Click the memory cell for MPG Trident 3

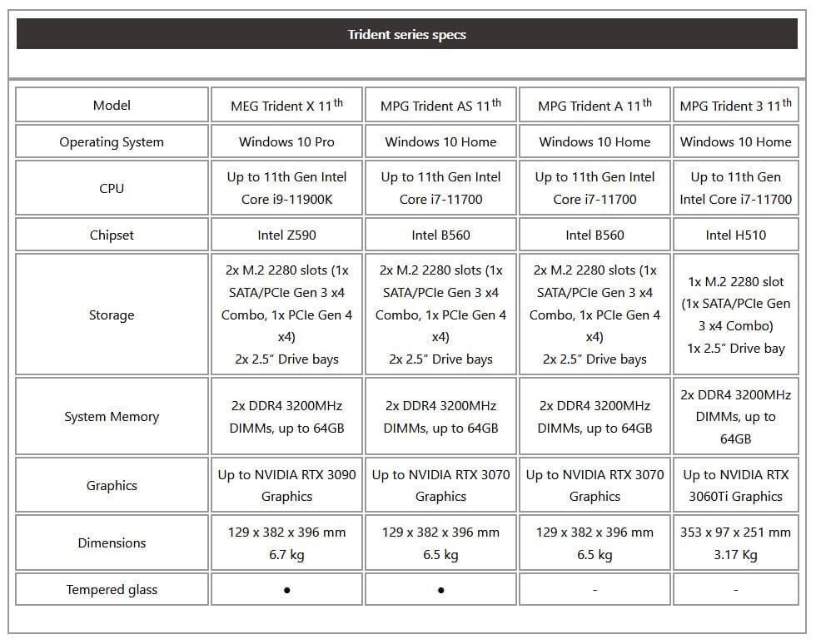point(736,416)
